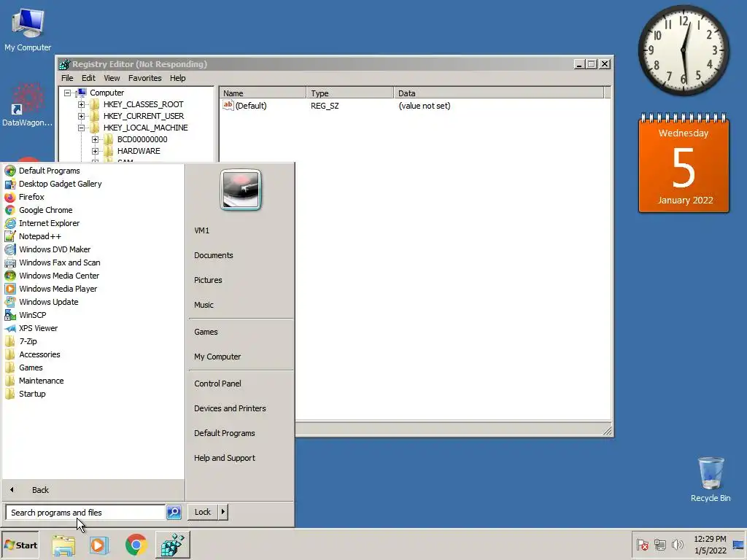This screenshot has height=560, width=747.
Task: Open XPS Viewer icon
Action: (x=10, y=328)
